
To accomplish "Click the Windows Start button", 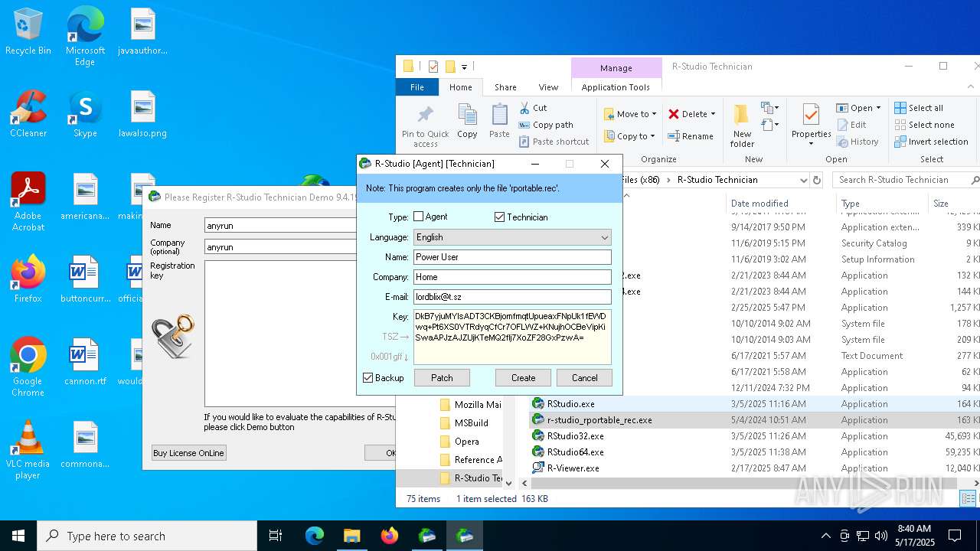I will pyautogui.click(x=18, y=536).
